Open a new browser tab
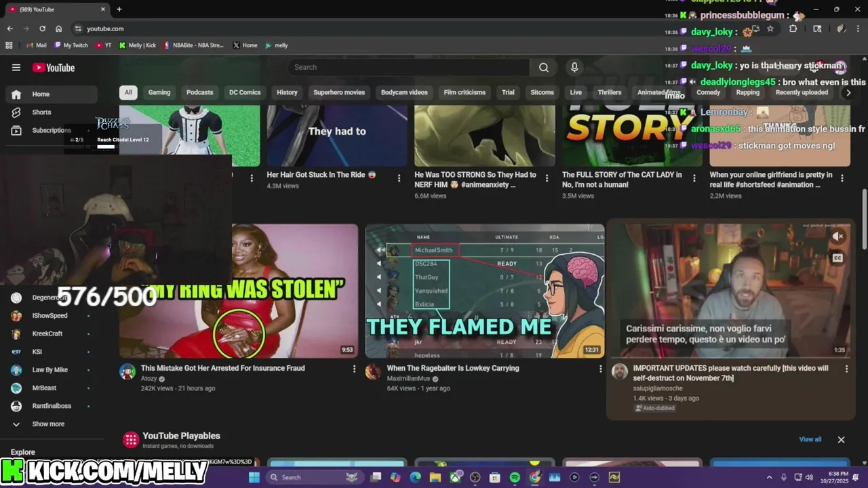868x488 pixels. pyautogui.click(x=119, y=9)
